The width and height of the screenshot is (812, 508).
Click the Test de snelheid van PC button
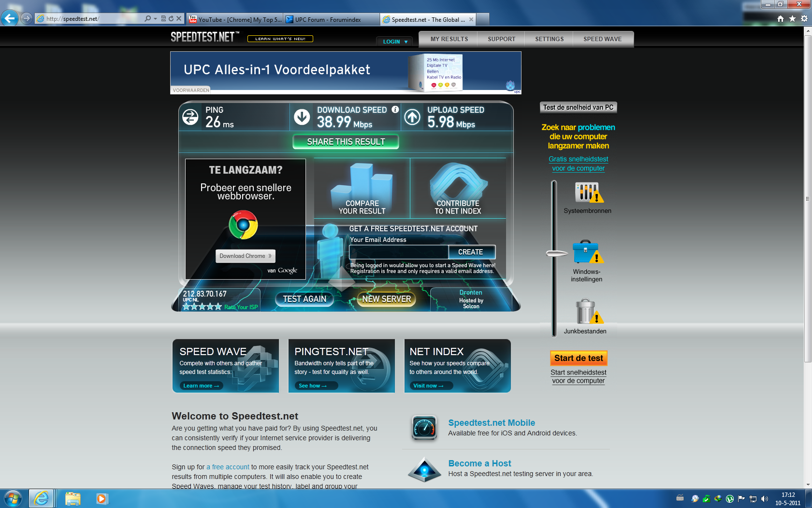tap(578, 107)
